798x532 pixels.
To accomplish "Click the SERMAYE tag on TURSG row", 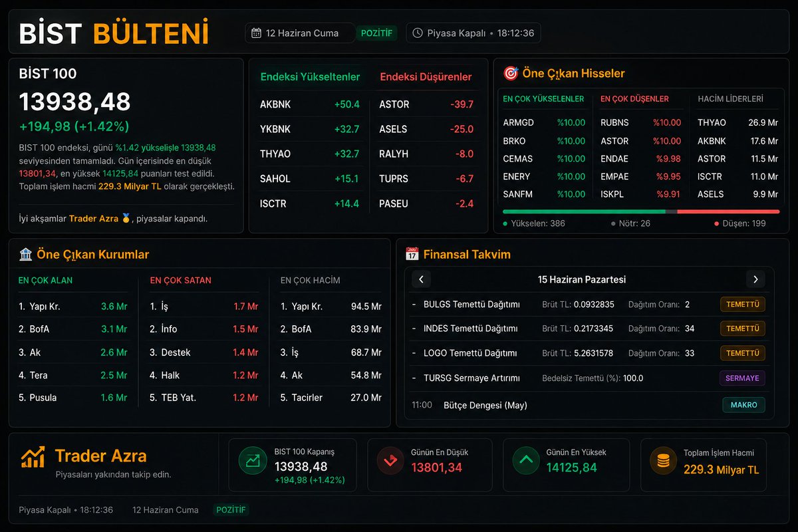I will pos(742,378).
